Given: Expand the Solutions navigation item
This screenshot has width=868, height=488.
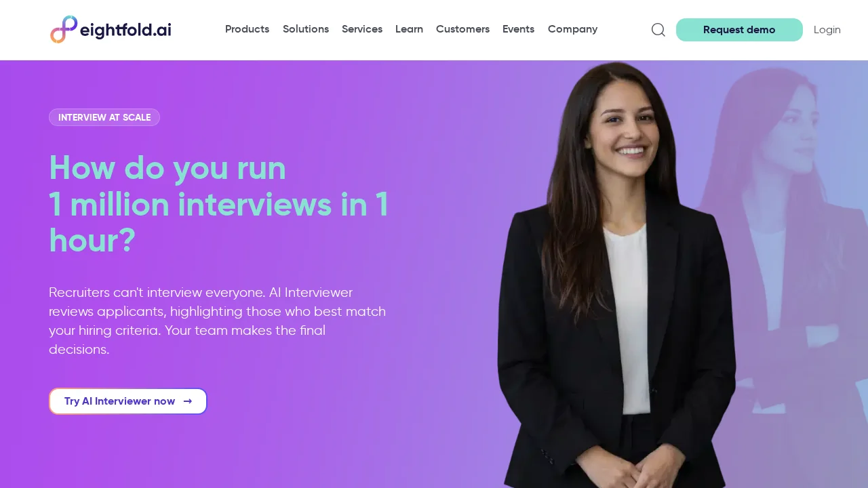Looking at the screenshot, I should click(306, 29).
